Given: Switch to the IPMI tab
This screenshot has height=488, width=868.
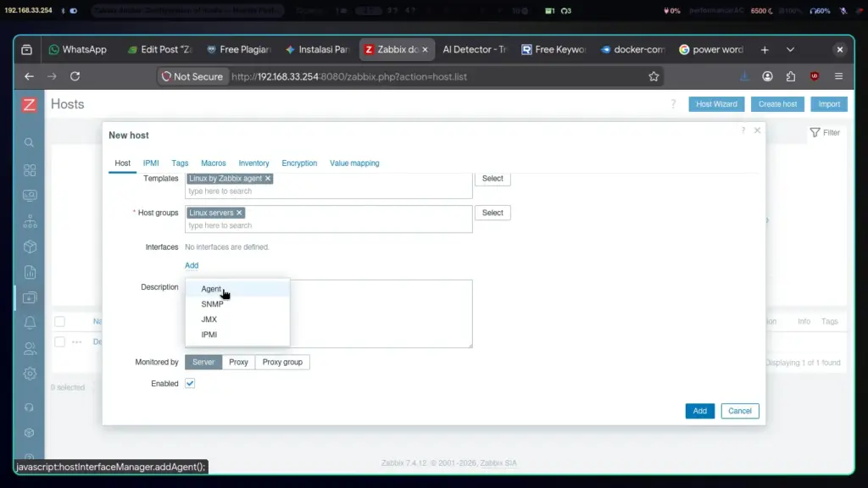Looking at the screenshot, I should tap(151, 164).
